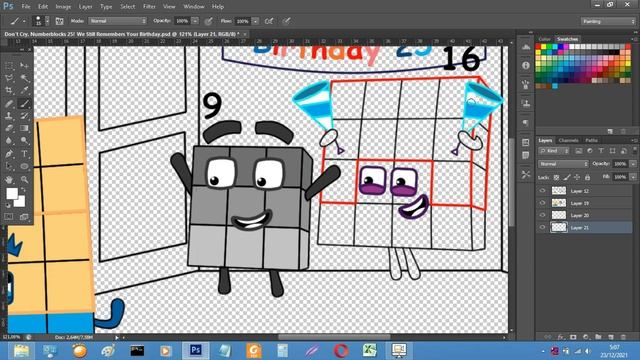This screenshot has width=640, height=360.
Task: Toggle lock all padlock
Action: tap(587, 177)
